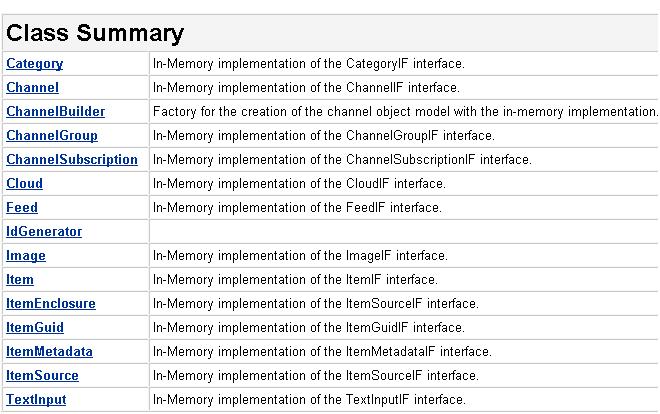Open the Item class link
The image size is (660, 414).
tap(20, 279)
